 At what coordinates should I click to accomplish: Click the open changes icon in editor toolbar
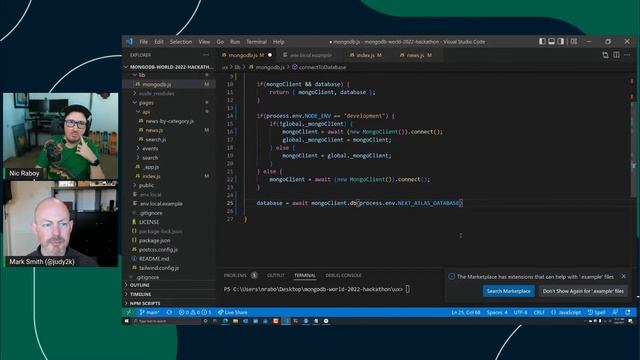605,55
